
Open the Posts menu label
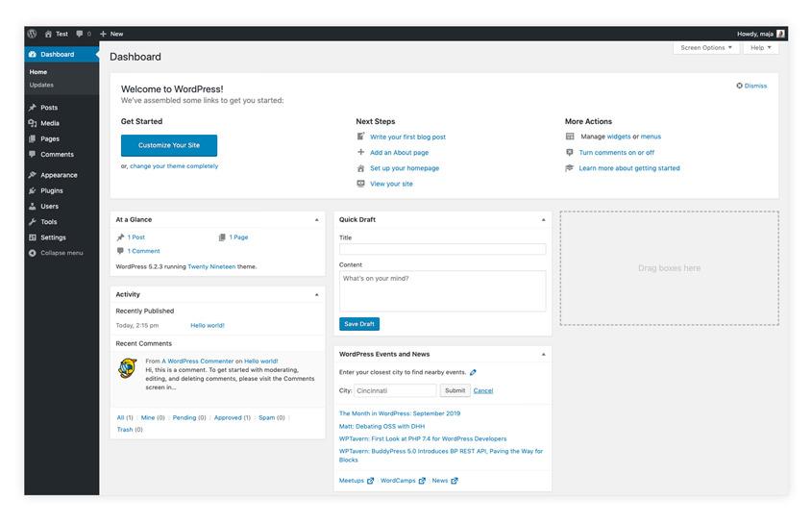click(x=49, y=108)
